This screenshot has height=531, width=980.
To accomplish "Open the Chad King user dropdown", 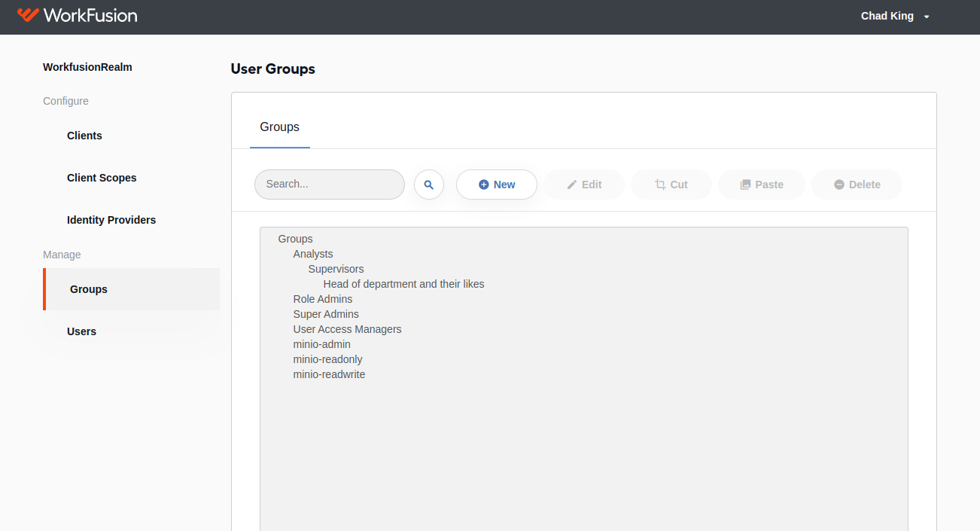I will point(896,16).
